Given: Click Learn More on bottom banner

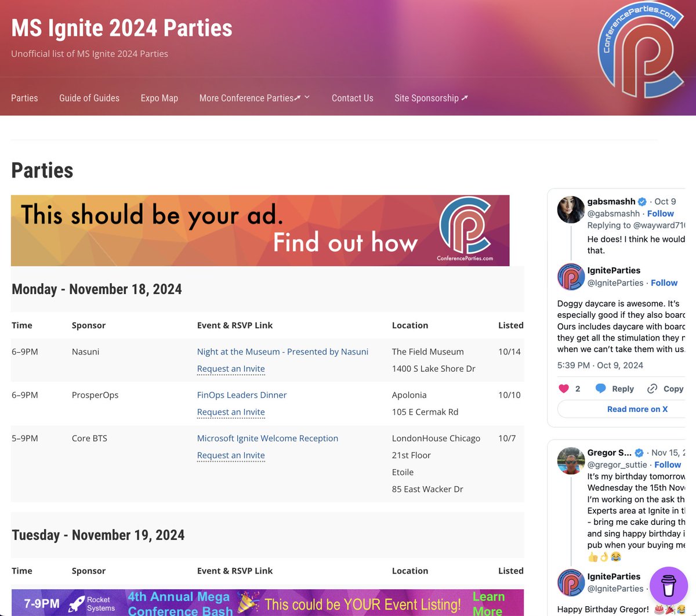Looking at the screenshot, I should pyautogui.click(x=488, y=604).
